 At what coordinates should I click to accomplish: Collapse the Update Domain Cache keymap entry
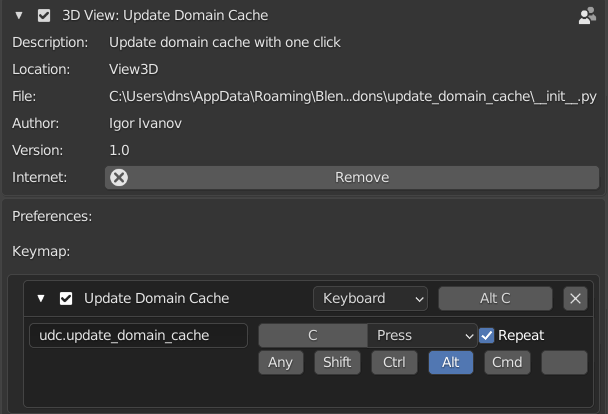[x=41, y=298]
